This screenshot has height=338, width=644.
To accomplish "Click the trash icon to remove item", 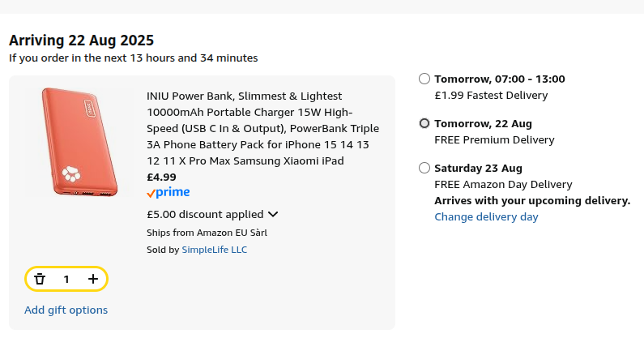I will (40, 279).
